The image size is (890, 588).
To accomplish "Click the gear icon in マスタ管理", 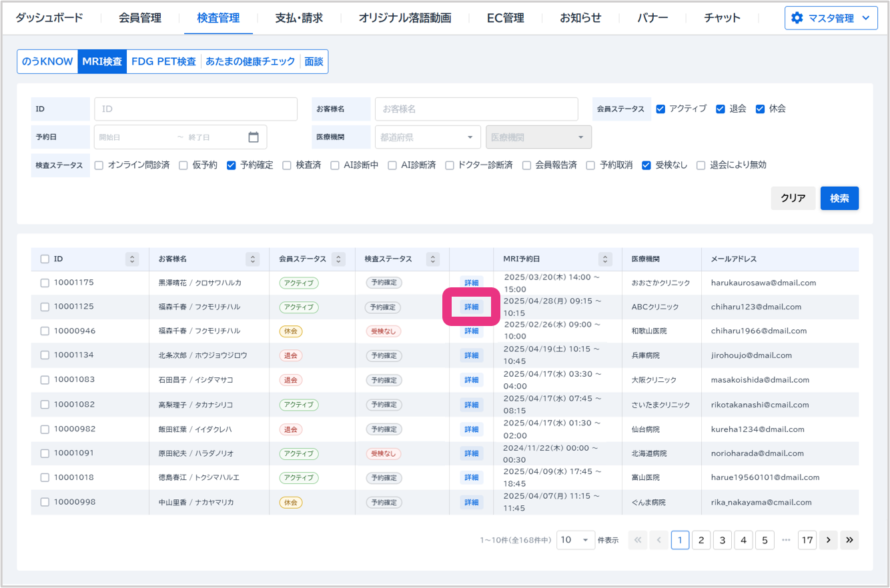I will [797, 18].
